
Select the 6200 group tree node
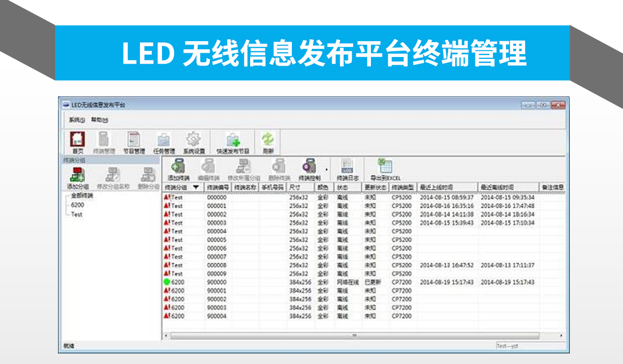pos(77,205)
